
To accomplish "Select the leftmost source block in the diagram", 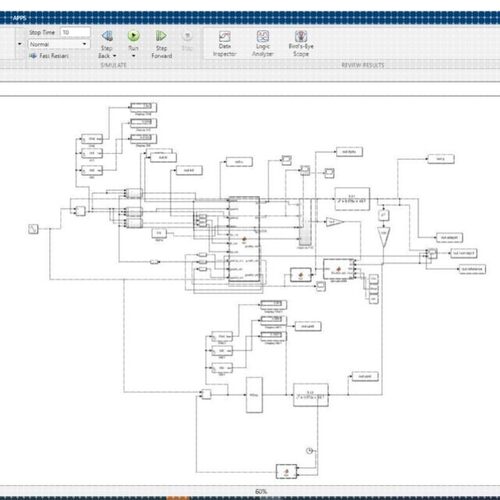I will coord(33,229).
